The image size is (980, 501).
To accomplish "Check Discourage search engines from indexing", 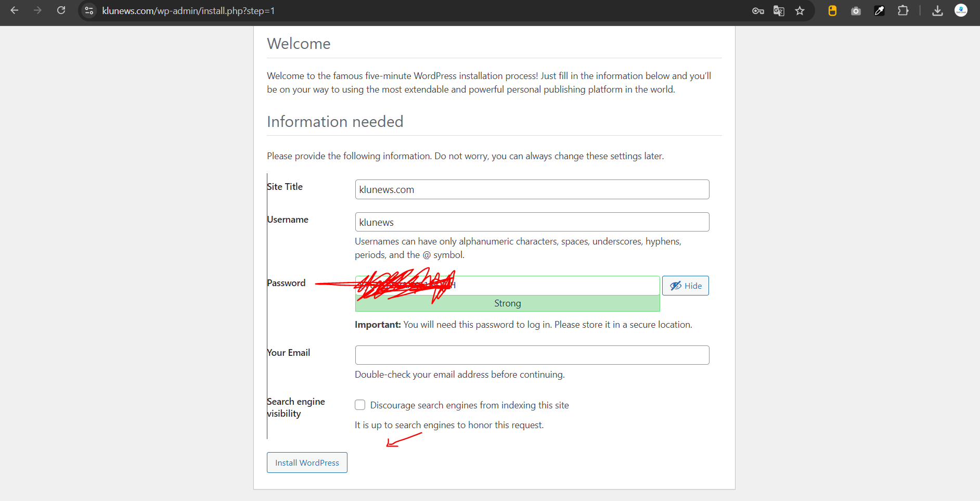I will 360,405.
